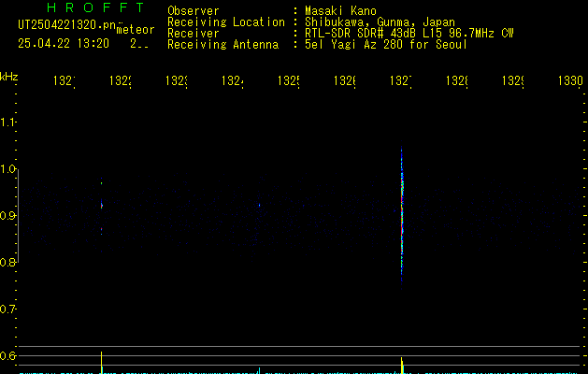Click the 'Receiving Antenna' field label

point(222,45)
